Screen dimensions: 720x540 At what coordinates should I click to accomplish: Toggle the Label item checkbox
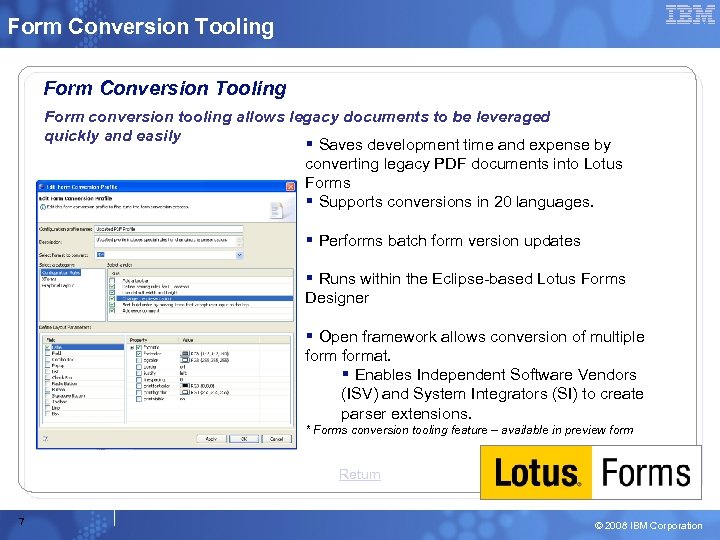coord(47,347)
